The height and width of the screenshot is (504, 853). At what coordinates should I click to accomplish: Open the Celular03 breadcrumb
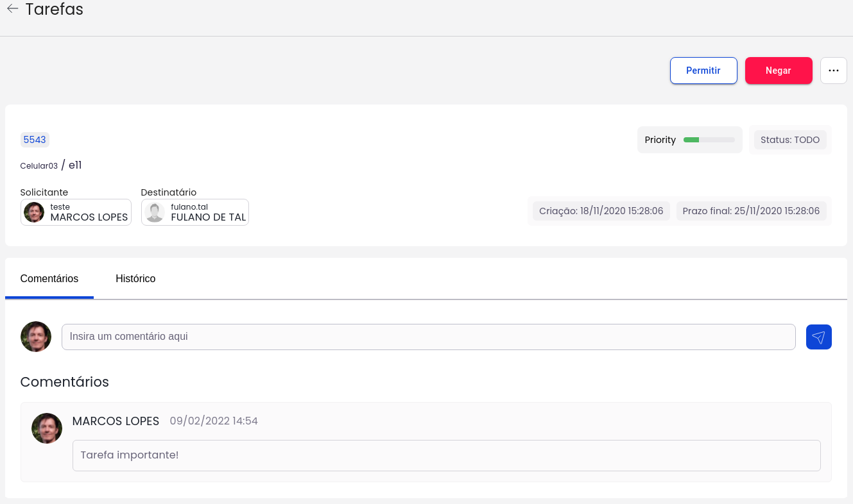[39, 166]
